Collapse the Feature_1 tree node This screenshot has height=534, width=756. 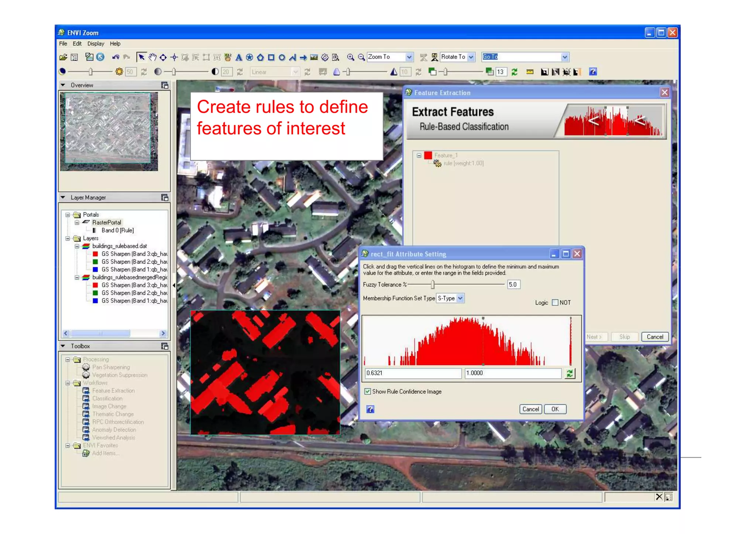[x=419, y=155]
